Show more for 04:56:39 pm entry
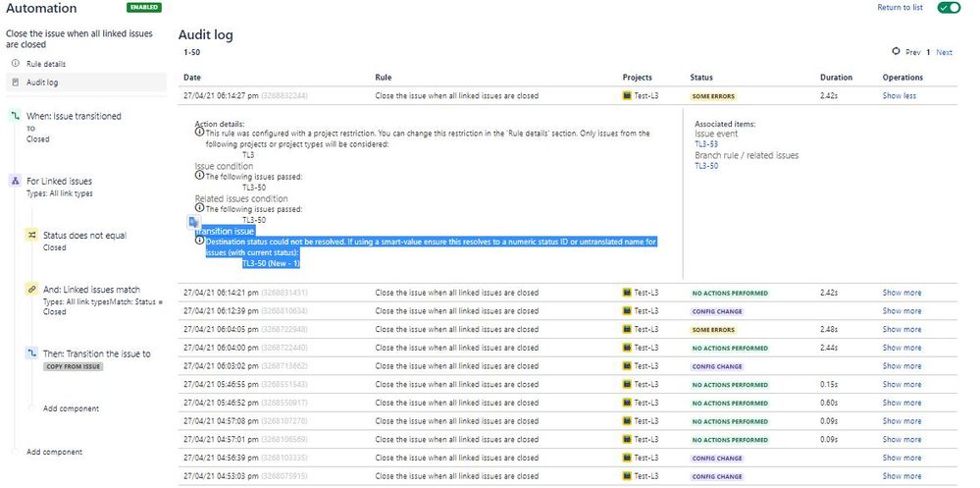 pyautogui.click(x=902, y=458)
